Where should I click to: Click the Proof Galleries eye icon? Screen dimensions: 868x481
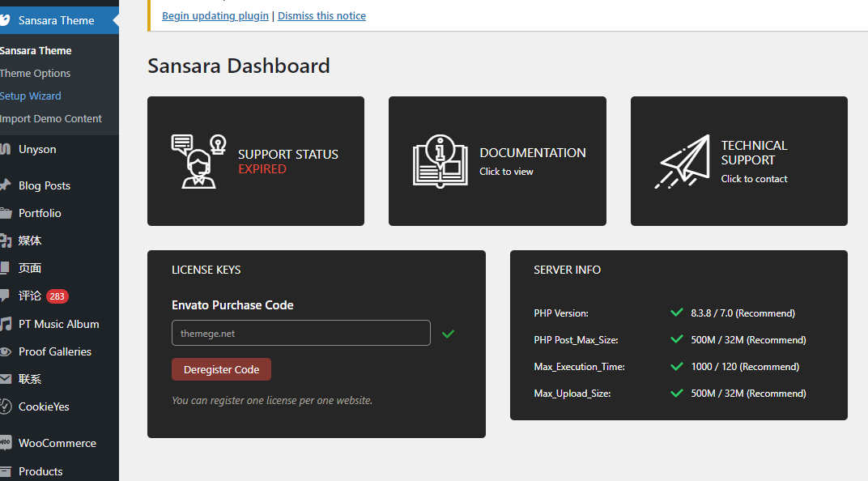click(5, 351)
